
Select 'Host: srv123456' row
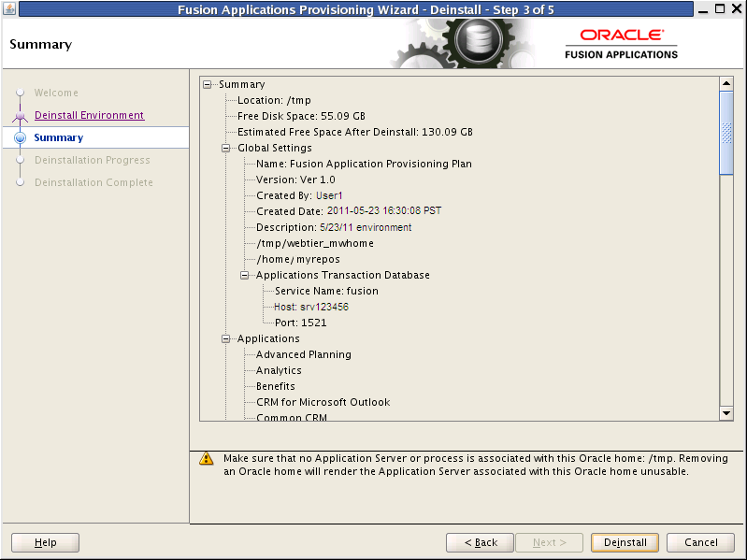tap(311, 307)
